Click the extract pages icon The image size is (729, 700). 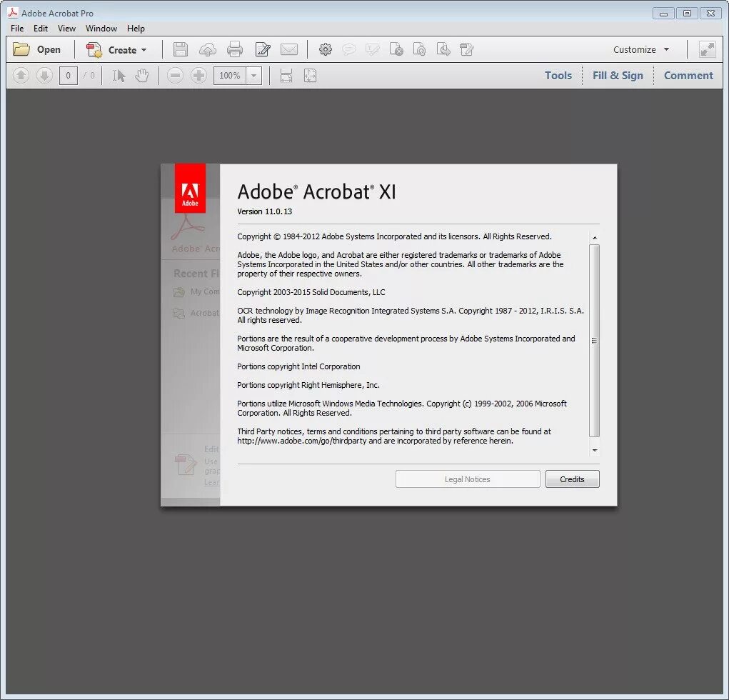(443, 49)
